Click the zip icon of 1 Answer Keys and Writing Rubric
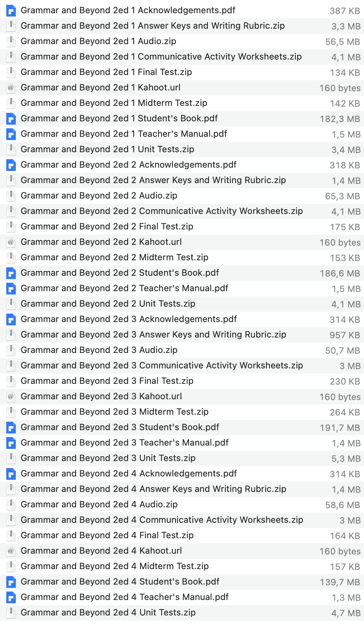364x625 pixels. 11,26
